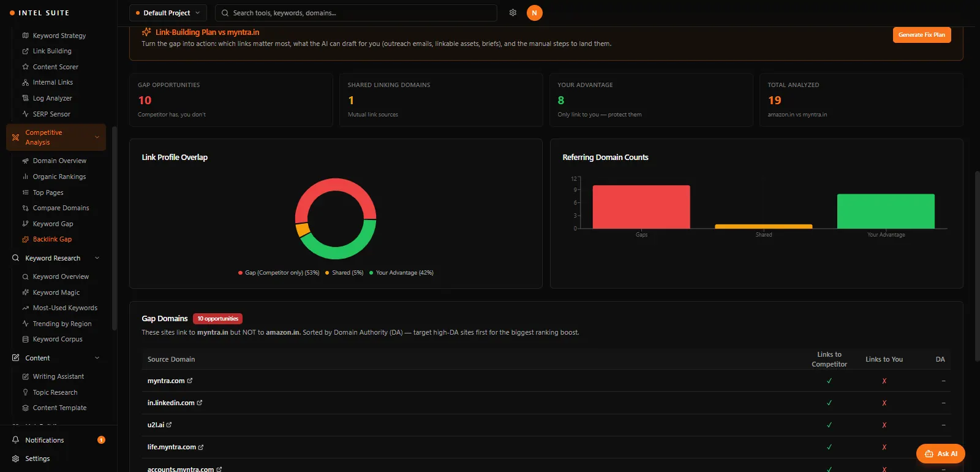980x472 pixels.
Task: Open Trending by Region
Action: (x=62, y=324)
